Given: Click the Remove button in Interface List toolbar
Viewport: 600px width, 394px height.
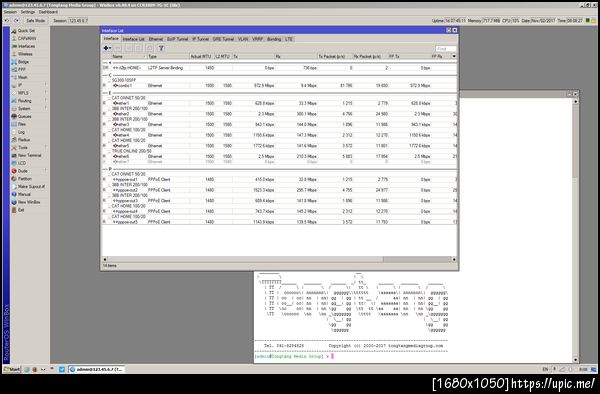Looking at the screenshot, I should (x=118, y=48).
